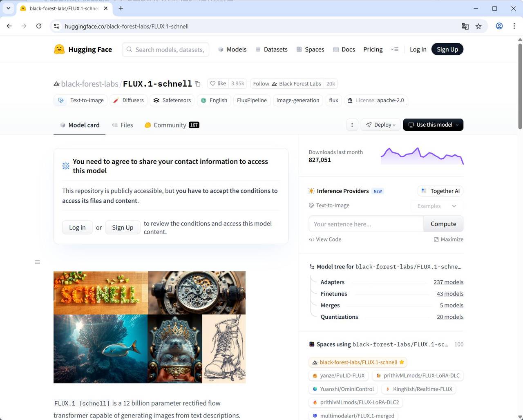523x420 pixels.
Task: Click the Maximize widget icon
Action: (436, 239)
